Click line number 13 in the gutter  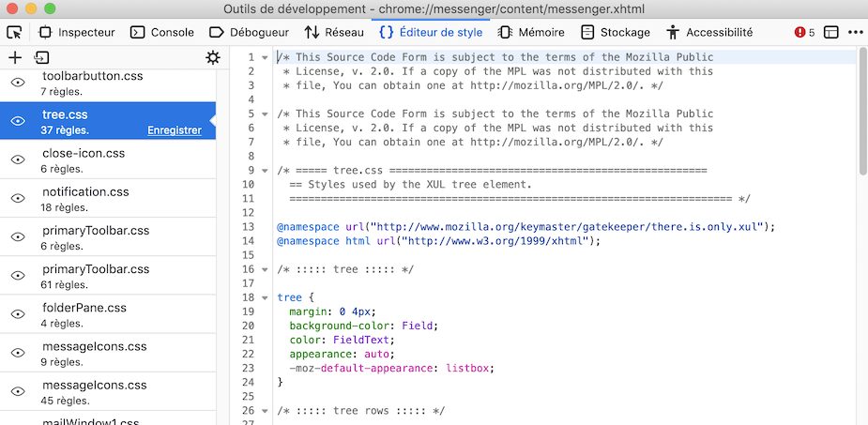tap(248, 227)
